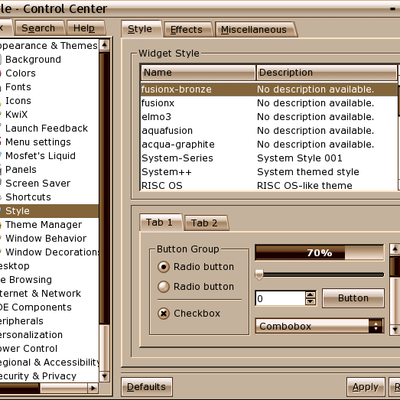Sort by the Description column header
400x400 pixels.
tap(327, 72)
